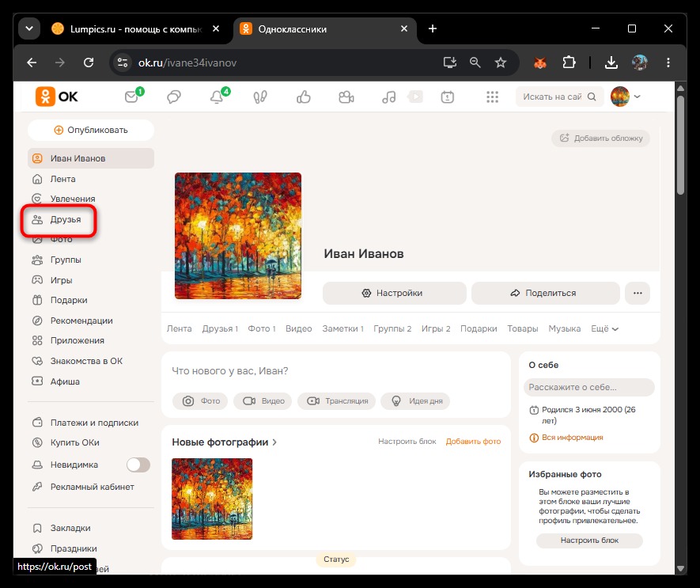Open browser zoom magnifier icon
700x588 pixels.
(x=475, y=63)
